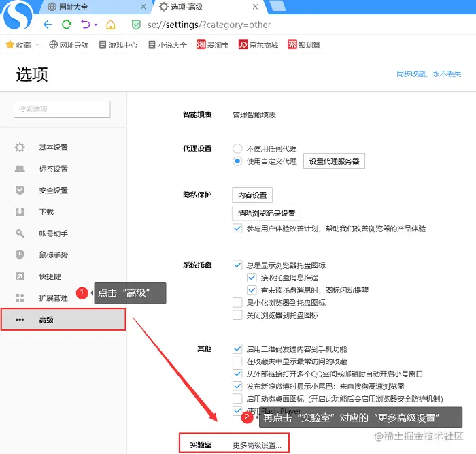Screen dimensions: 476x454
Task: Click the gear icon for 基本设置
Action: (20, 148)
